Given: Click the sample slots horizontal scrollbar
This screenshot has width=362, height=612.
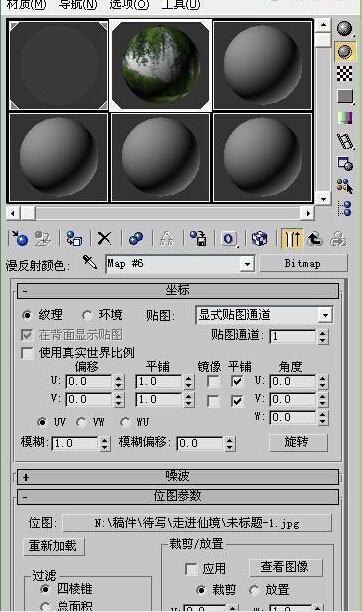Looking at the screenshot, I should point(160,213).
